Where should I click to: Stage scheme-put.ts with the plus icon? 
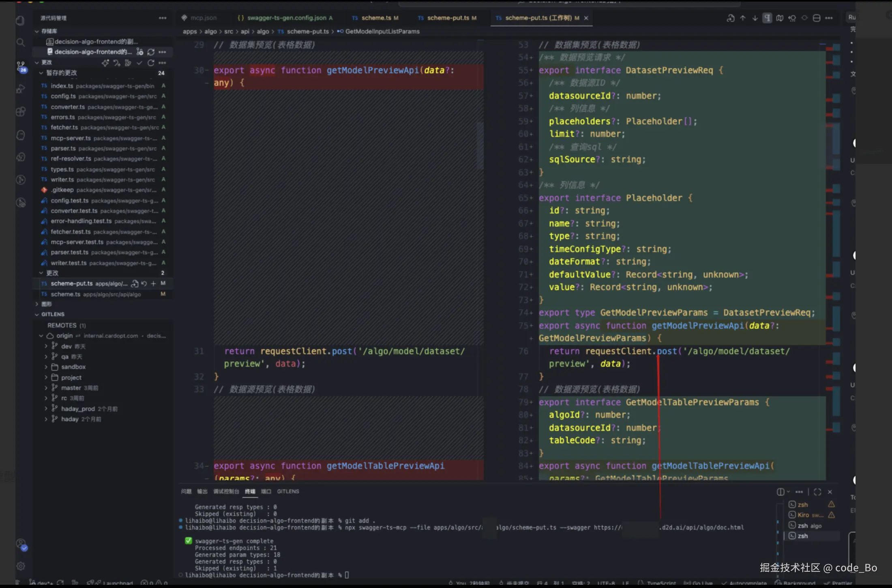153,283
